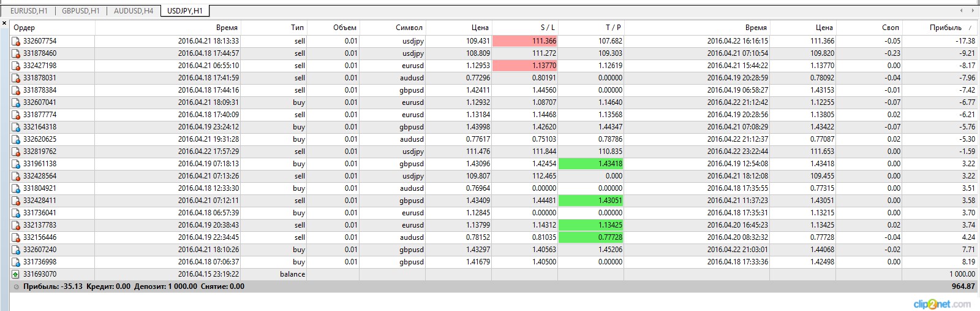Switch to the AUDUSD,H4 chart tab
Screen dimensions: 980x311
[134, 11]
